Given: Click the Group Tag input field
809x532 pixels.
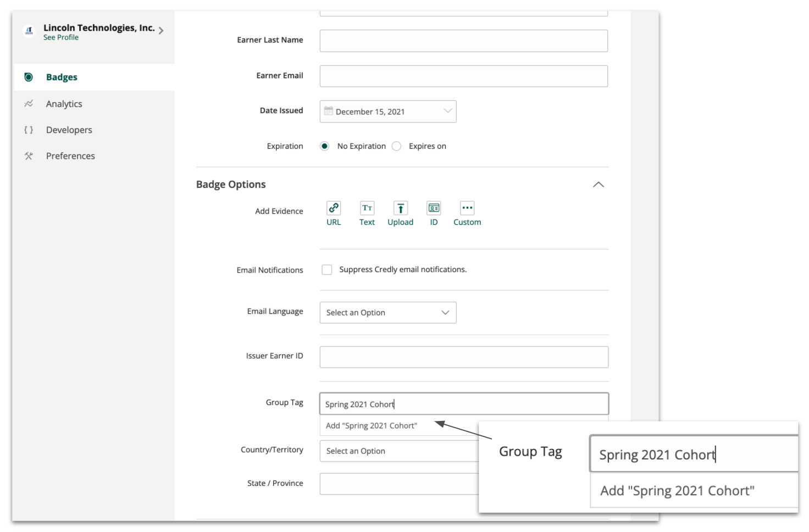Looking at the screenshot, I should pyautogui.click(x=464, y=403).
